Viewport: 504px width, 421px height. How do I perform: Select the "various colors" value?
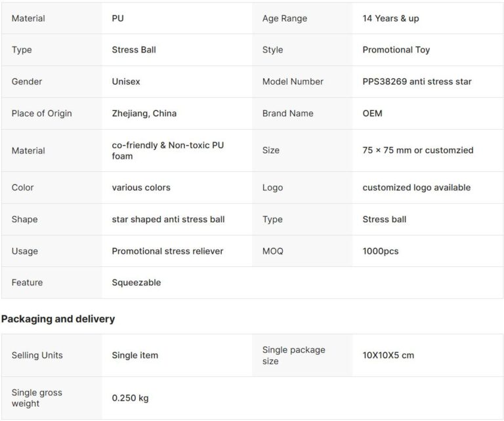pyautogui.click(x=141, y=188)
